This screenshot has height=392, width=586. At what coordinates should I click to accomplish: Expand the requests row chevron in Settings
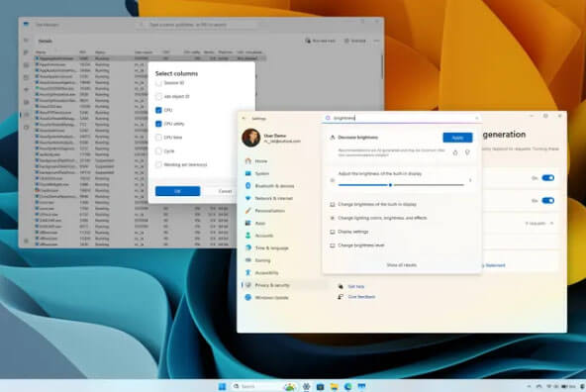551,223
